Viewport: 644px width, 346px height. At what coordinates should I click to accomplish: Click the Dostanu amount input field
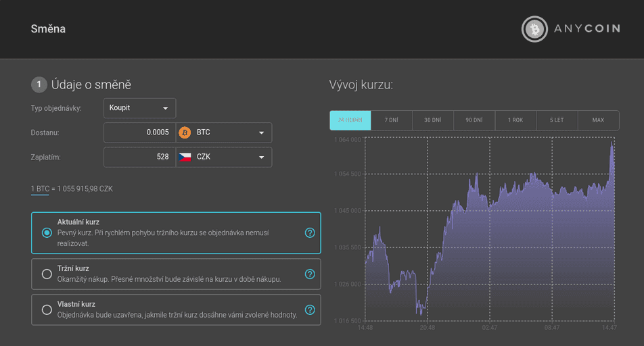[139, 132]
